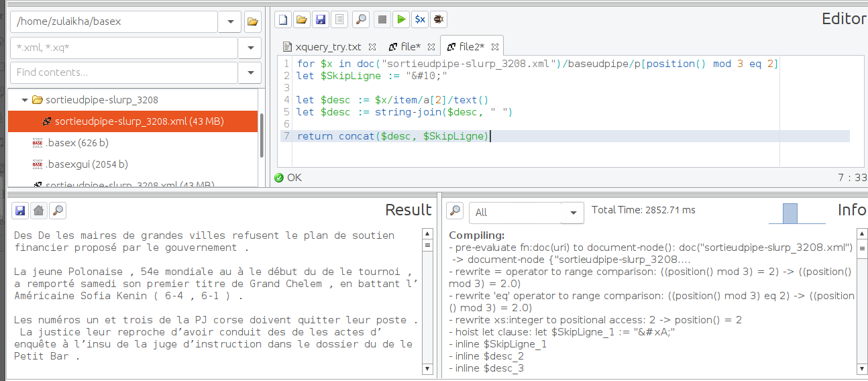Save the current editor file
This screenshot has height=381, width=868.
(x=321, y=19)
